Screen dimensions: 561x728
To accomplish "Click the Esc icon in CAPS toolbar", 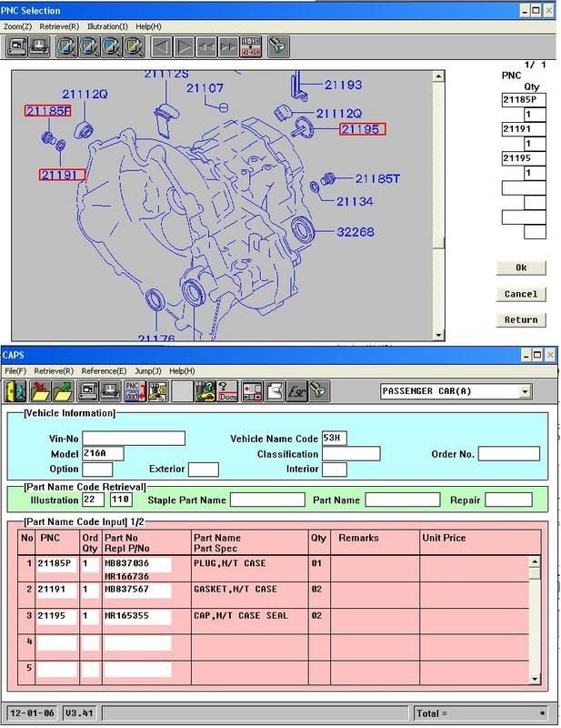I will click(296, 391).
